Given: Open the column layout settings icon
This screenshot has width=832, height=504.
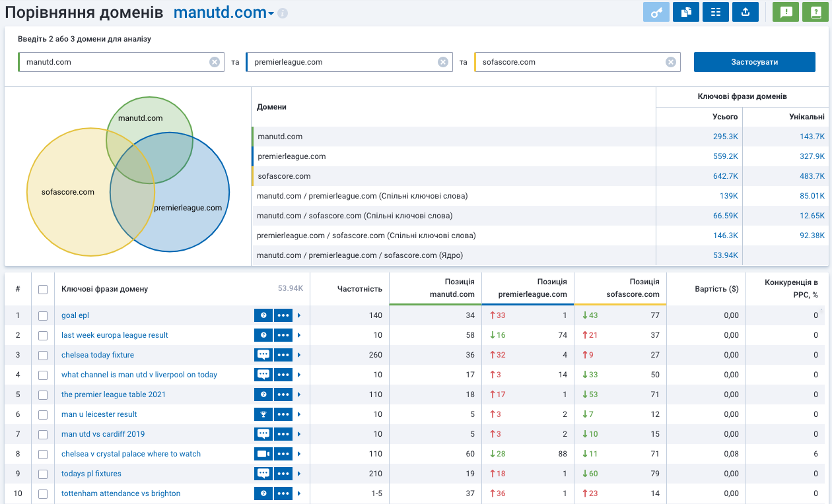Looking at the screenshot, I should [x=716, y=13].
